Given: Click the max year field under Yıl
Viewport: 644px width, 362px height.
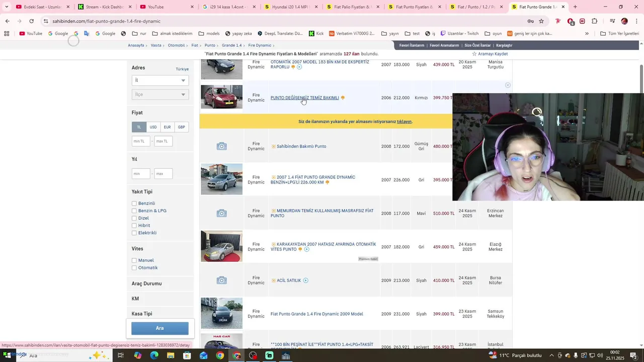Looking at the screenshot, I should pos(163,173).
